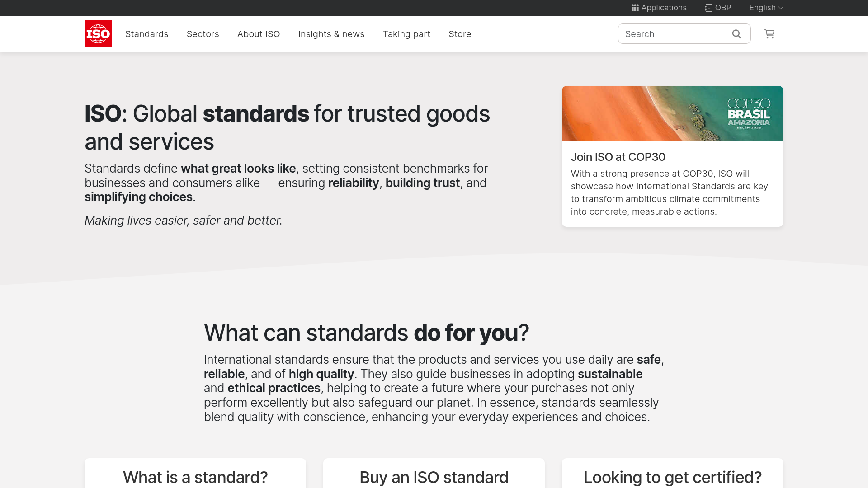The image size is (868, 488).
Task: Open the About ISO menu
Action: pos(258,34)
